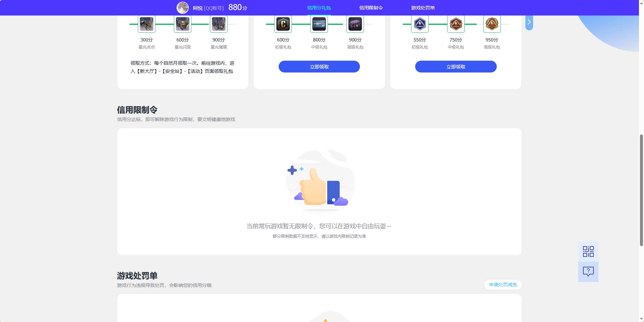
Task: Click the 游戏处罚单 section heading
Action: coord(137,276)
